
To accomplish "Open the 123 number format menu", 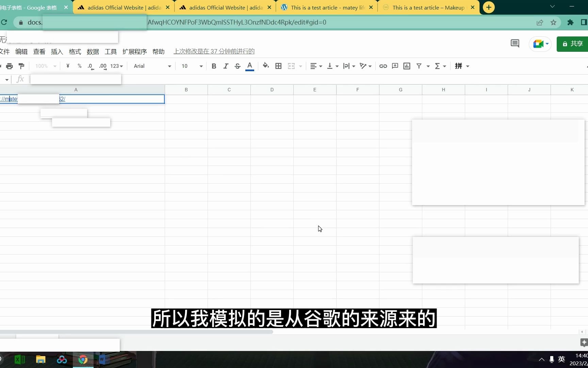I will coord(116,66).
